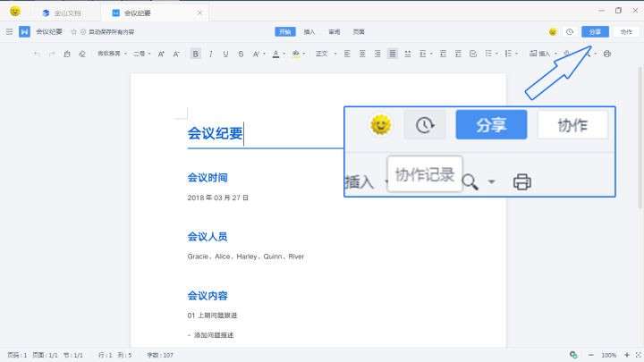Switch to the 审阅 ribbon tab

click(x=334, y=31)
